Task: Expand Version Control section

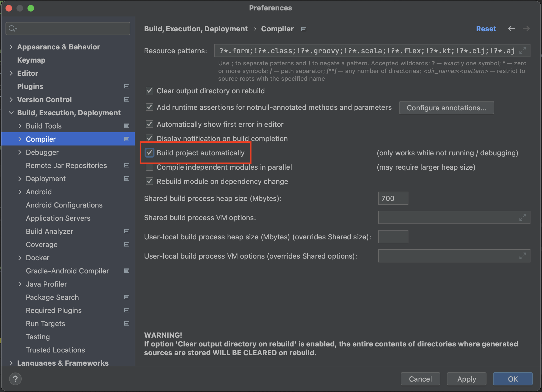Action: [11, 100]
